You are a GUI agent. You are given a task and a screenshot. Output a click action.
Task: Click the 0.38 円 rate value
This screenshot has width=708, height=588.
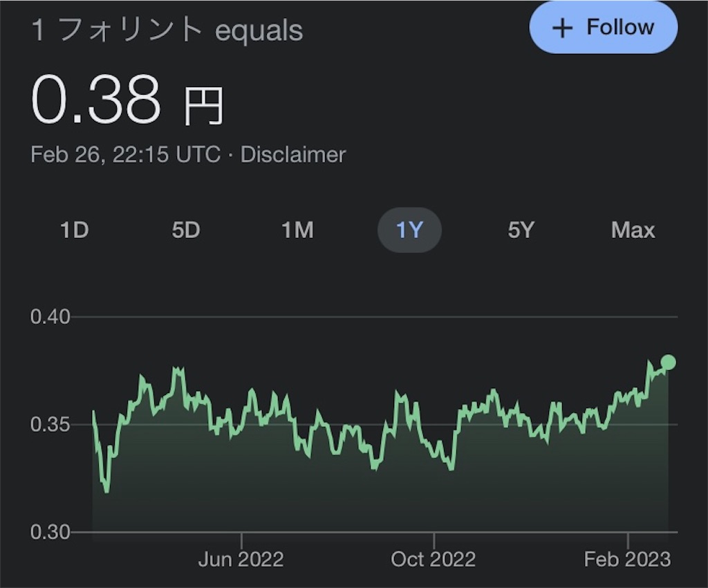pyautogui.click(x=128, y=100)
